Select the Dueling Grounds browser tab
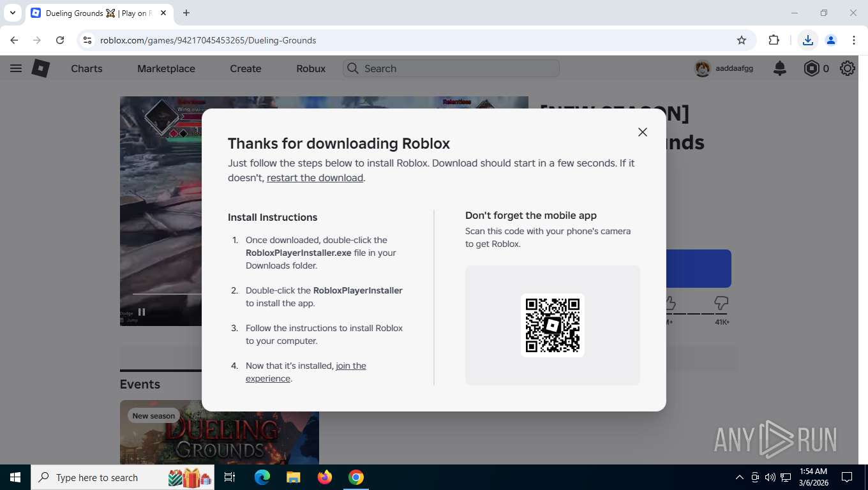The height and width of the screenshot is (490, 868). [x=99, y=13]
